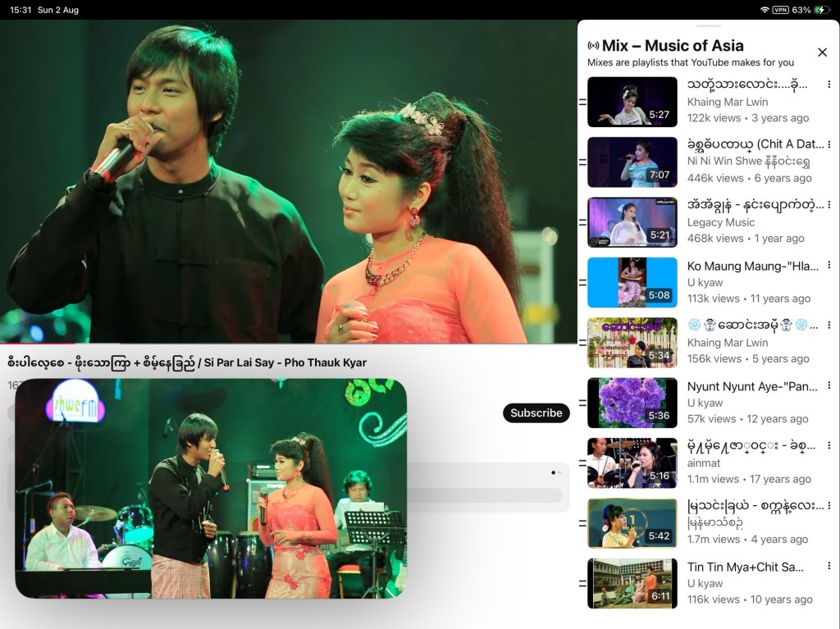Pull the panel grabber handle at top

(708, 25)
